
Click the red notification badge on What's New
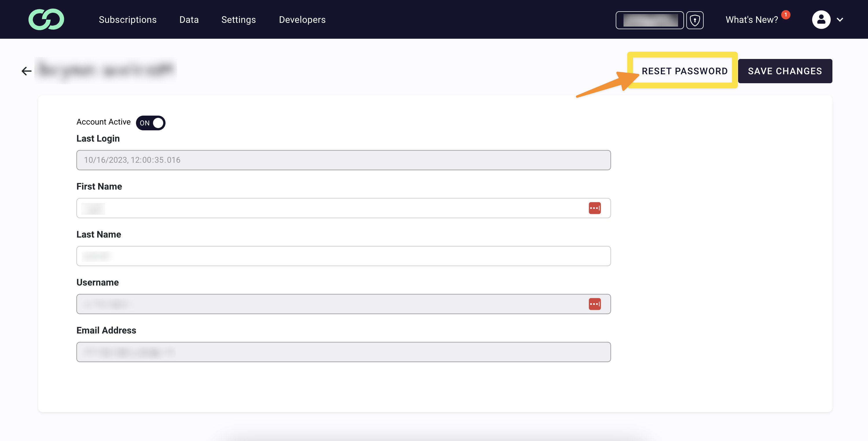point(786,15)
